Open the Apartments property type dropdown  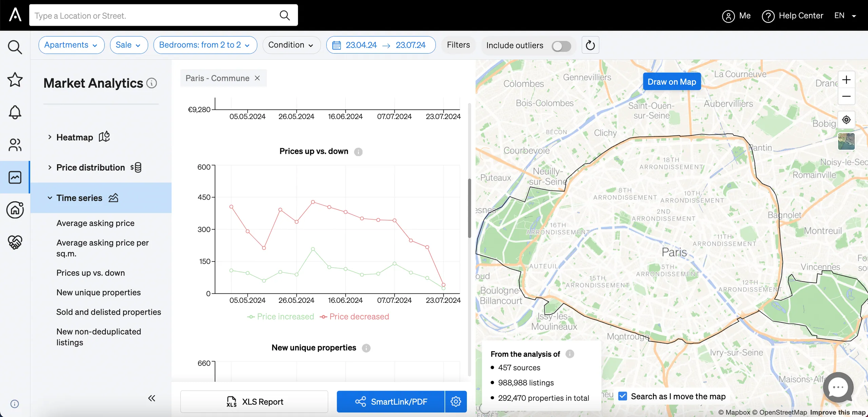(71, 45)
